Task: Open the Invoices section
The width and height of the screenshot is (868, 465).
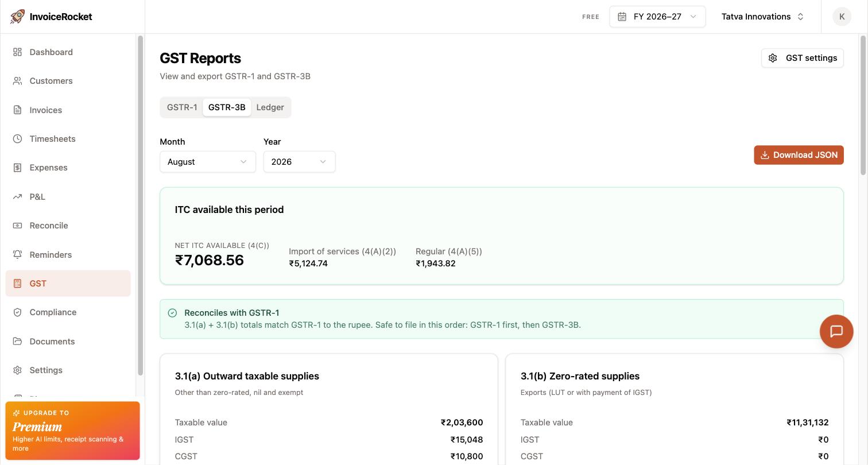Action: click(68, 110)
